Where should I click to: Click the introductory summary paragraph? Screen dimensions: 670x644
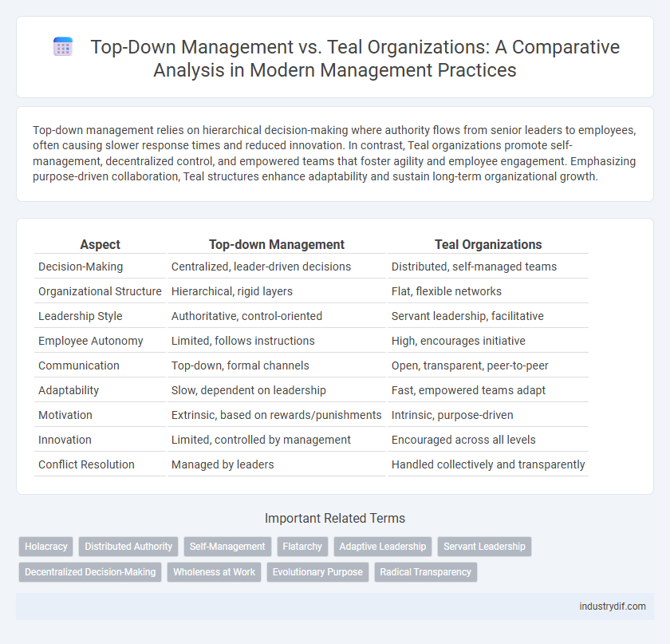[x=335, y=153]
